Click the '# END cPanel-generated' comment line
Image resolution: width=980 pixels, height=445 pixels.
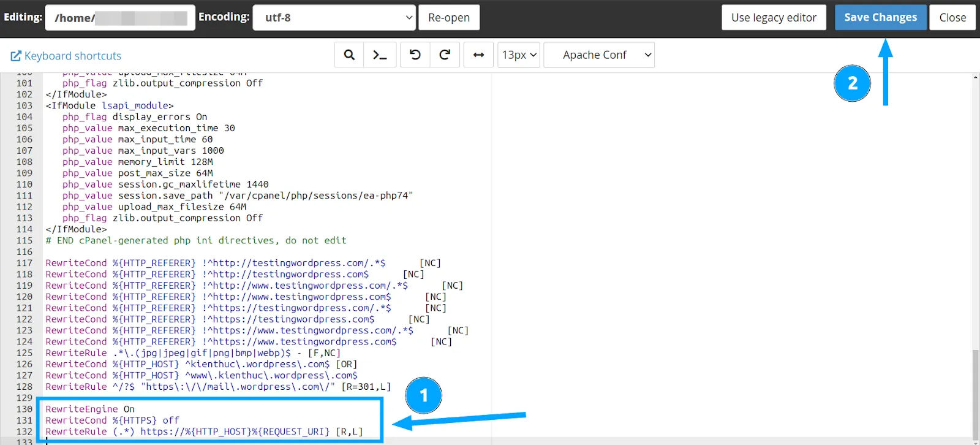coord(196,240)
